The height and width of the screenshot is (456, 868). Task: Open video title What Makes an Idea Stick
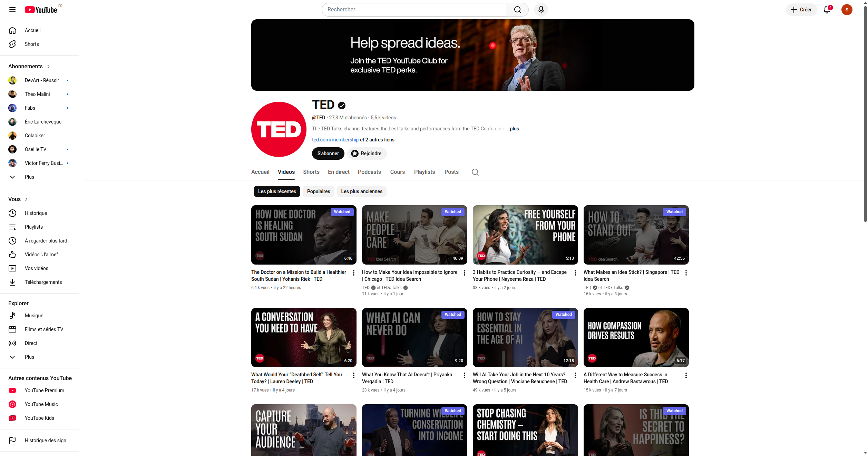tap(632, 276)
